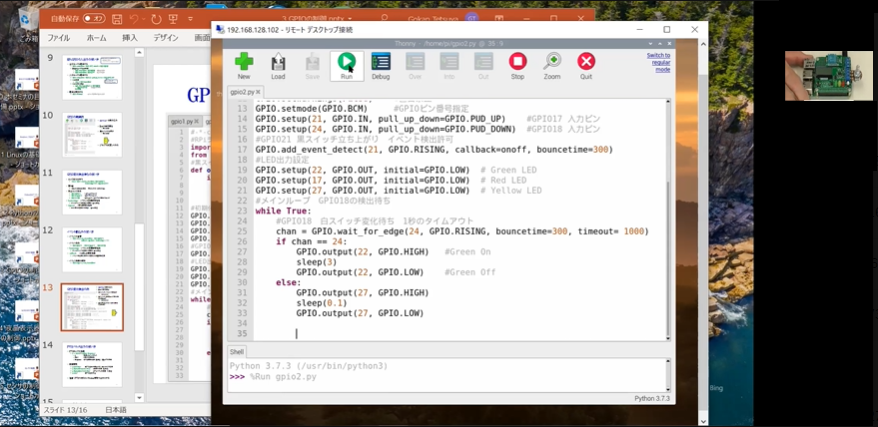The width and height of the screenshot is (878, 427).
Task: Toggle the 自動保存 autosave switch
Action: [x=92, y=18]
